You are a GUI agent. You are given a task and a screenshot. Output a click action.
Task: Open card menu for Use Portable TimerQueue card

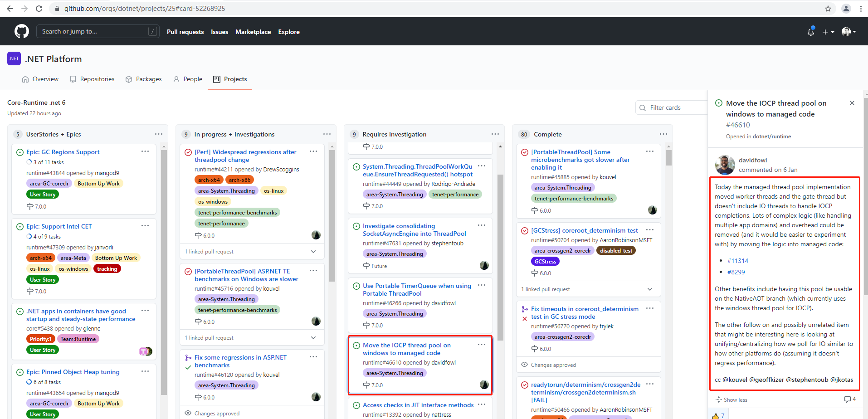[x=482, y=285]
